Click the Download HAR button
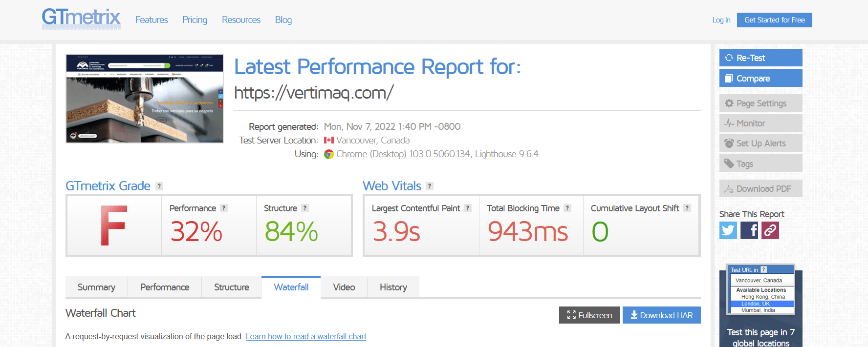 (x=662, y=315)
